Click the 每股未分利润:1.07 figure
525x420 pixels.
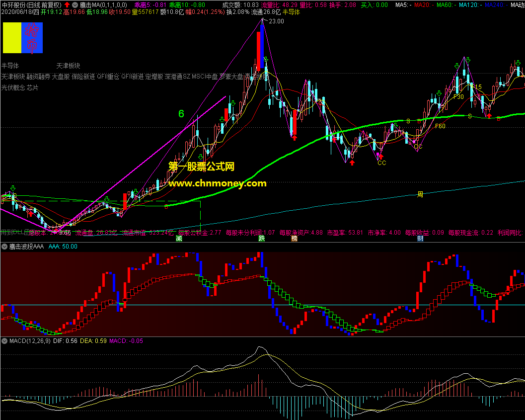[x=250, y=233]
